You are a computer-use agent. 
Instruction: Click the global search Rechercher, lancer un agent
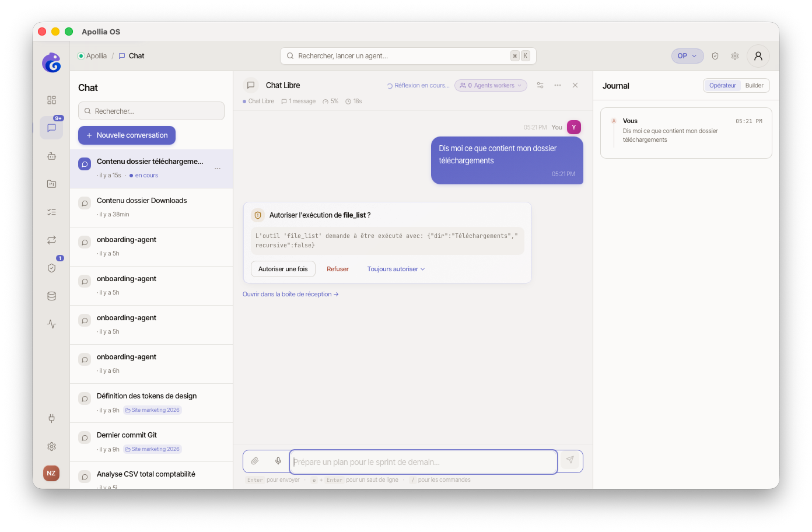[408, 56]
